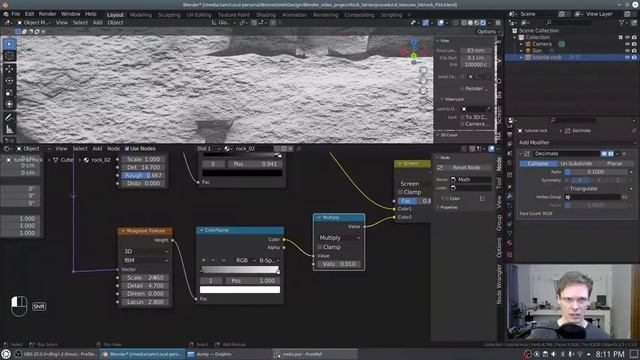Open the Modifier properties wrench tab
The height and width of the screenshot is (360, 640).
(510, 196)
